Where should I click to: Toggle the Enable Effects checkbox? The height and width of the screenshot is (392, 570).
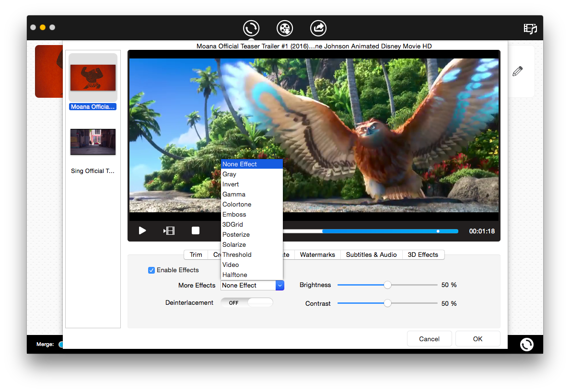[x=151, y=270]
